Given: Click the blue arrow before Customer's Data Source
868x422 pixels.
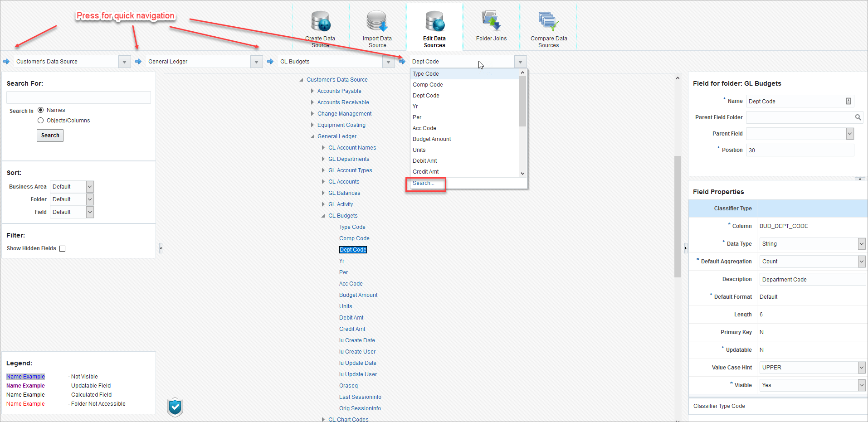Looking at the screenshot, I should tap(6, 62).
